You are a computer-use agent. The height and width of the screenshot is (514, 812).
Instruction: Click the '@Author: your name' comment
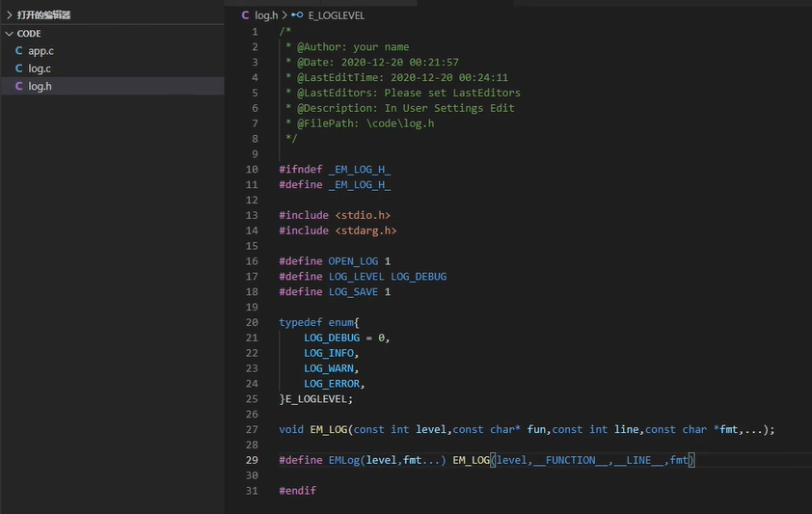tap(353, 47)
